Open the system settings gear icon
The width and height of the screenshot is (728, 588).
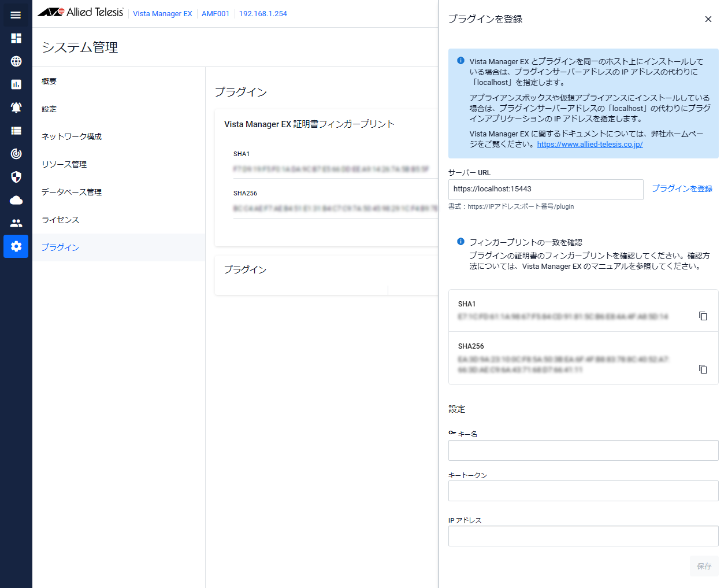pyautogui.click(x=16, y=246)
